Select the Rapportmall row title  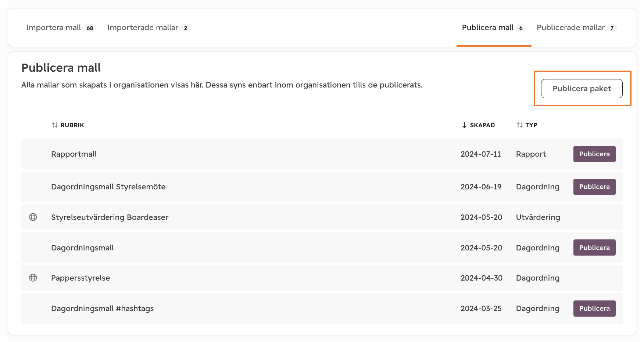point(74,154)
